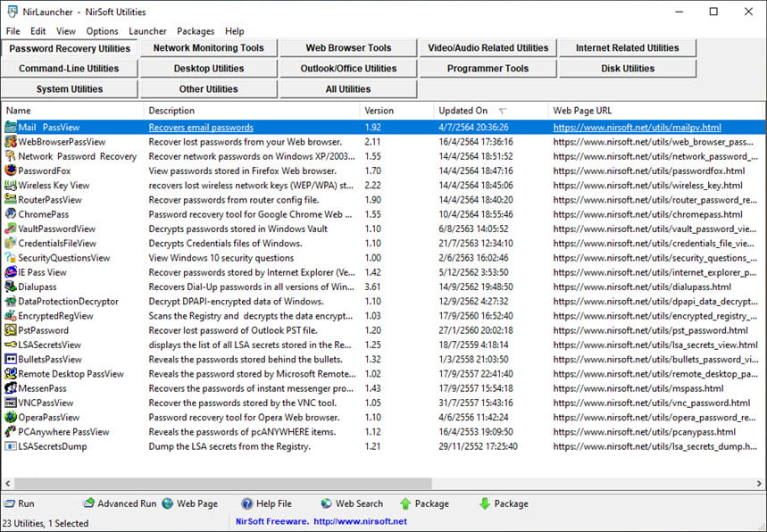Click the MessenPass icon
The width and height of the screenshot is (767, 532).
[11, 388]
